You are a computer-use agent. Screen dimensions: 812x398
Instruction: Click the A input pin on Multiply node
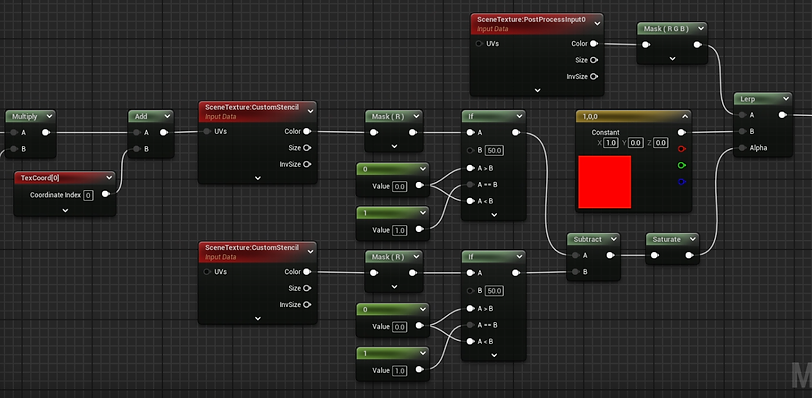14,132
